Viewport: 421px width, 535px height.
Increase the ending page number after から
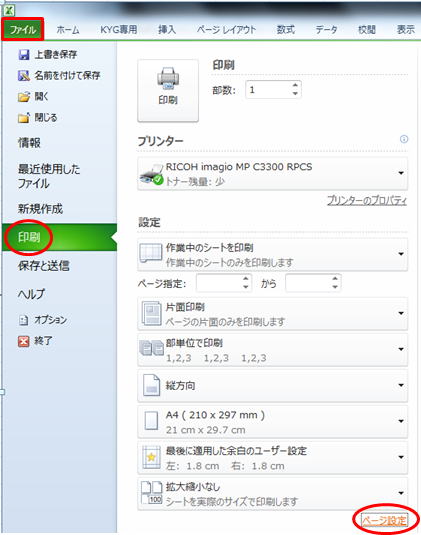click(x=335, y=279)
